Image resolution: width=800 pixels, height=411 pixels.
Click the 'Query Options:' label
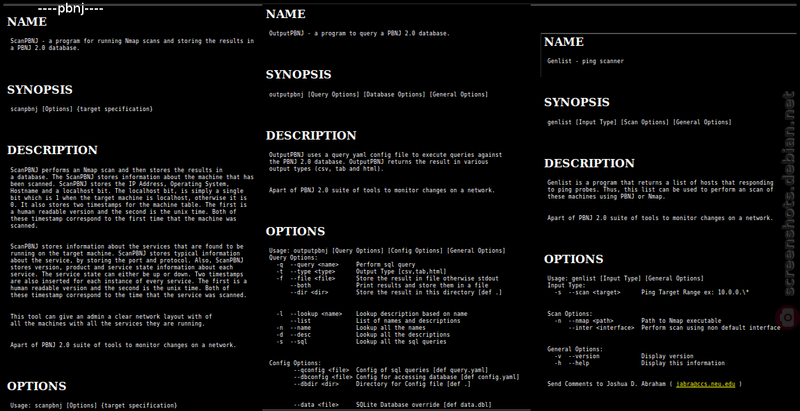[293, 258]
